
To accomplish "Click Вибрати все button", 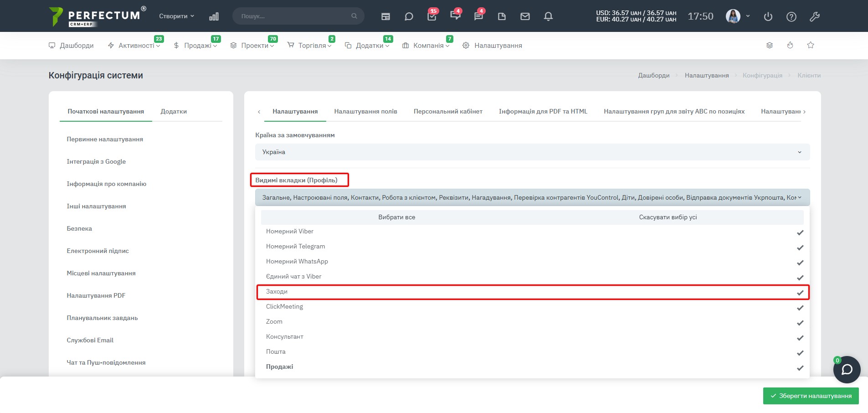I will (x=396, y=217).
